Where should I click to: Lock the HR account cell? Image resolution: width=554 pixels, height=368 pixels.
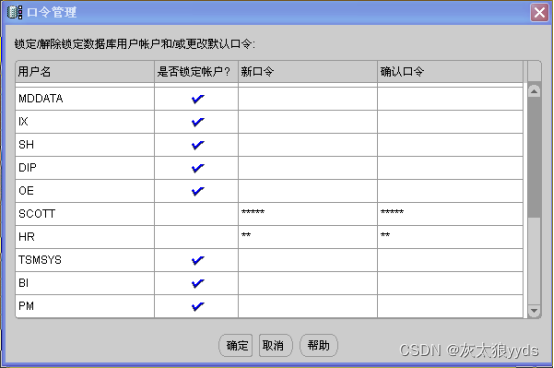point(196,237)
